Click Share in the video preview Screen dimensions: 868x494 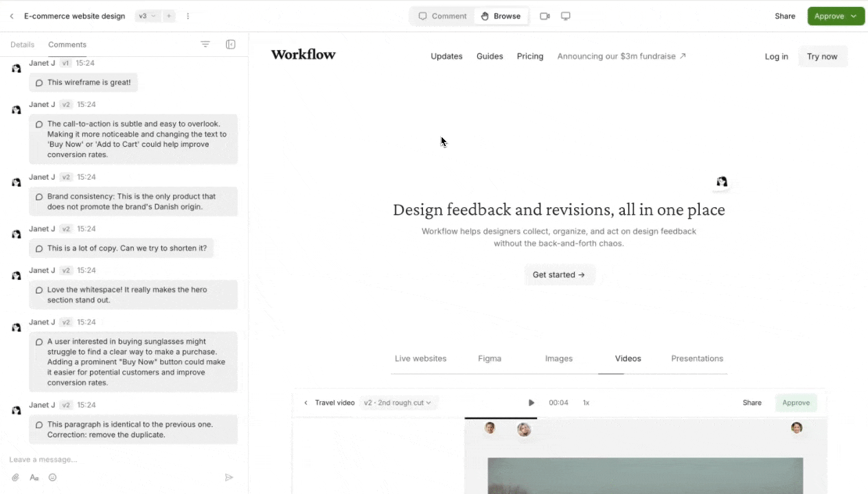tap(752, 403)
